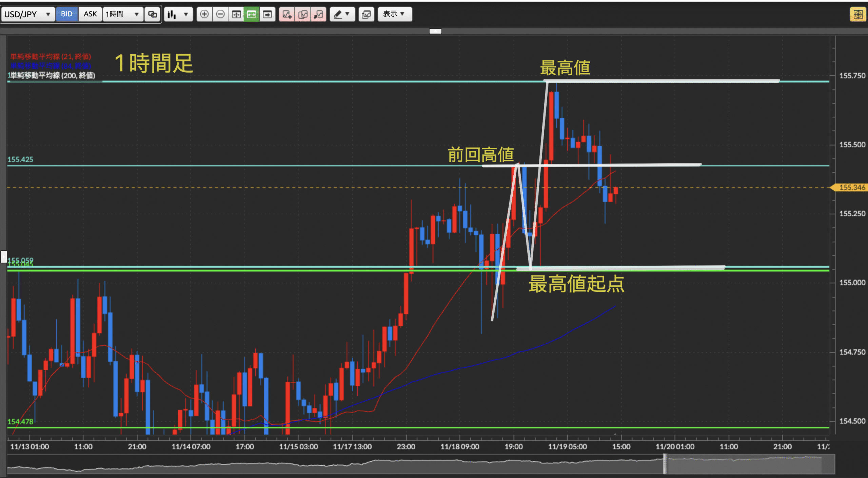Click the orange crosshair icon at top right

coord(858,14)
